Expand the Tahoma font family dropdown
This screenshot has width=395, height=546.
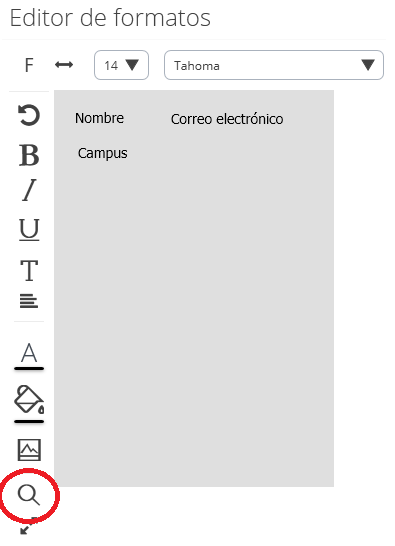[274, 65]
